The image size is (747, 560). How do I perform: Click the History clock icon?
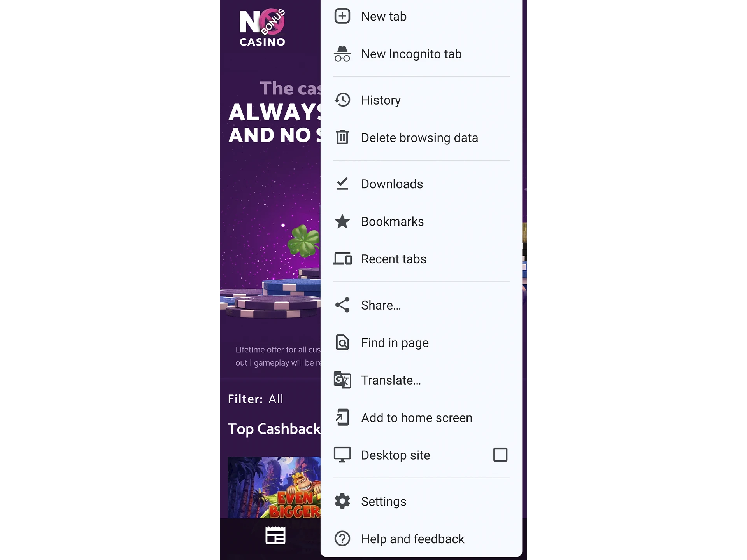(343, 100)
